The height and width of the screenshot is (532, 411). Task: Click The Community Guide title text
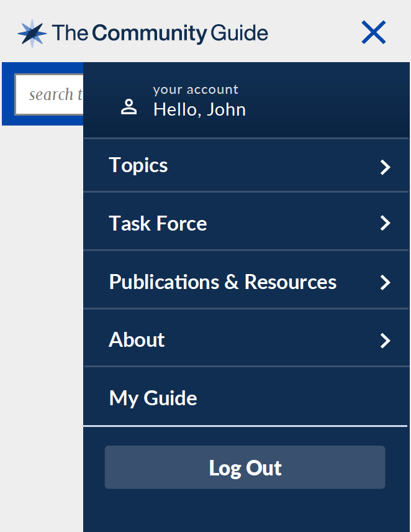tap(160, 34)
